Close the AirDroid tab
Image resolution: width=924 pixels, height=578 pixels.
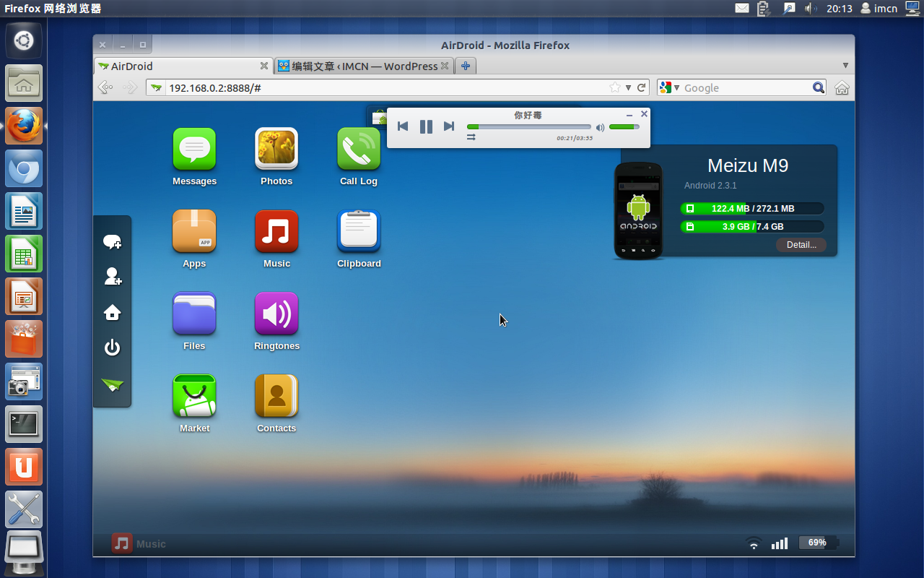tap(264, 66)
